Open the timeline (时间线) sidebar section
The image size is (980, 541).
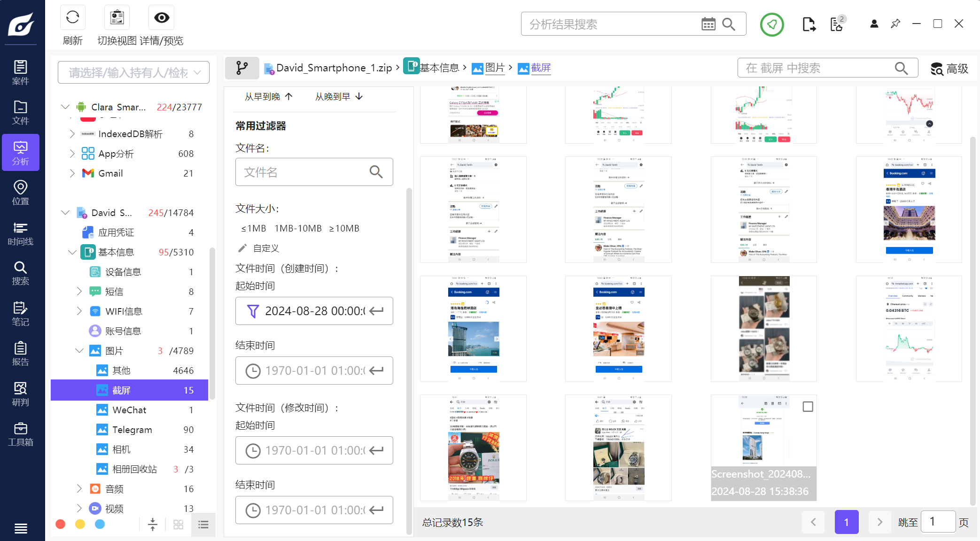point(20,233)
